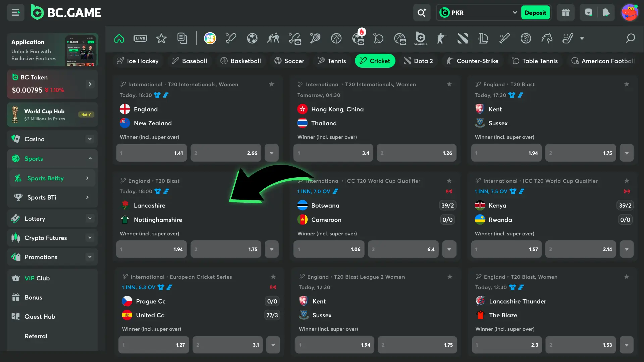Search sports with magnifier at toolbar end

630,38
